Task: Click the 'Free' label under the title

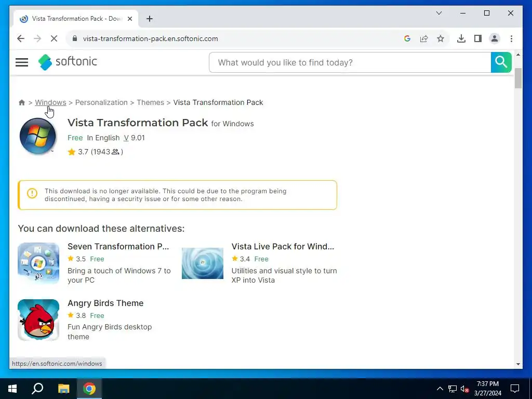Action: tap(75, 138)
